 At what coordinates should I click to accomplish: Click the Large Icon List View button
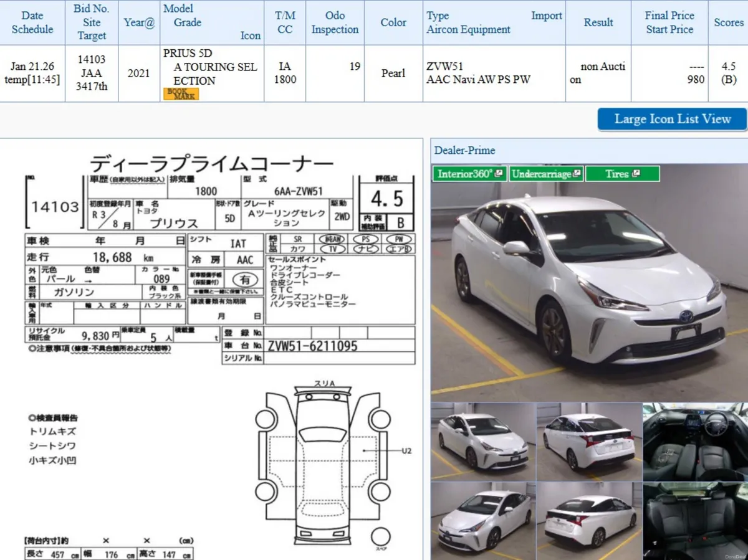(672, 119)
